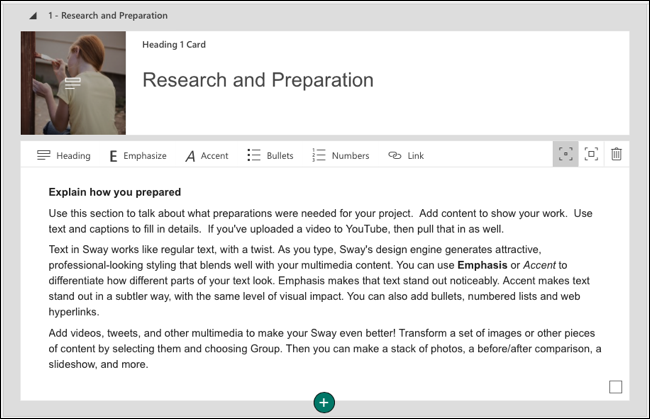Click the 'Heading 1 Card' label
Screen dimensions: 650x419
click(174, 45)
